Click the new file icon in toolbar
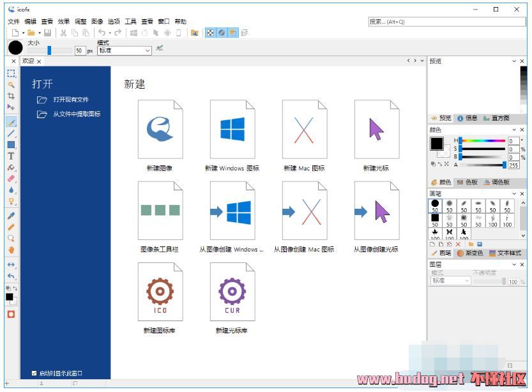The width and height of the screenshot is (532, 392). point(15,33)
